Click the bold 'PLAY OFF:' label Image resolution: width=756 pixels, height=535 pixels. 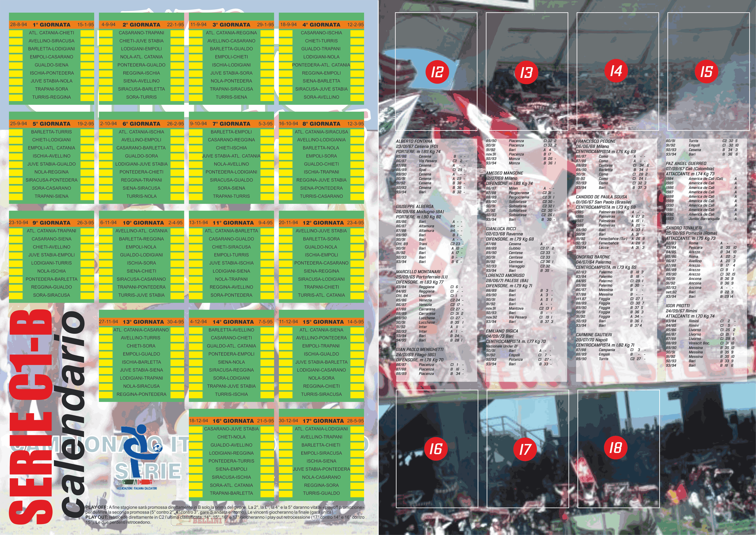[96, 507]
